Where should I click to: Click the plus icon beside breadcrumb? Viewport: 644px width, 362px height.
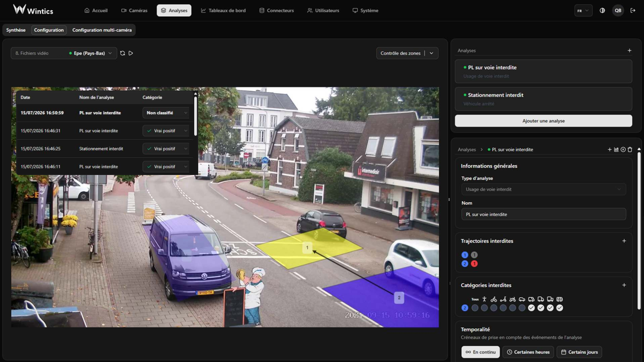610,149
